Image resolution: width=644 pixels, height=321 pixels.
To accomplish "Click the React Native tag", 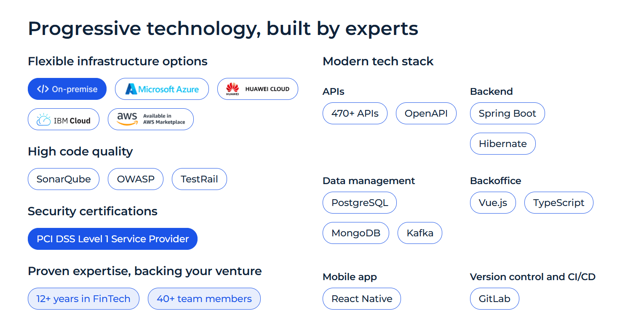I will [x=362, y=299].
